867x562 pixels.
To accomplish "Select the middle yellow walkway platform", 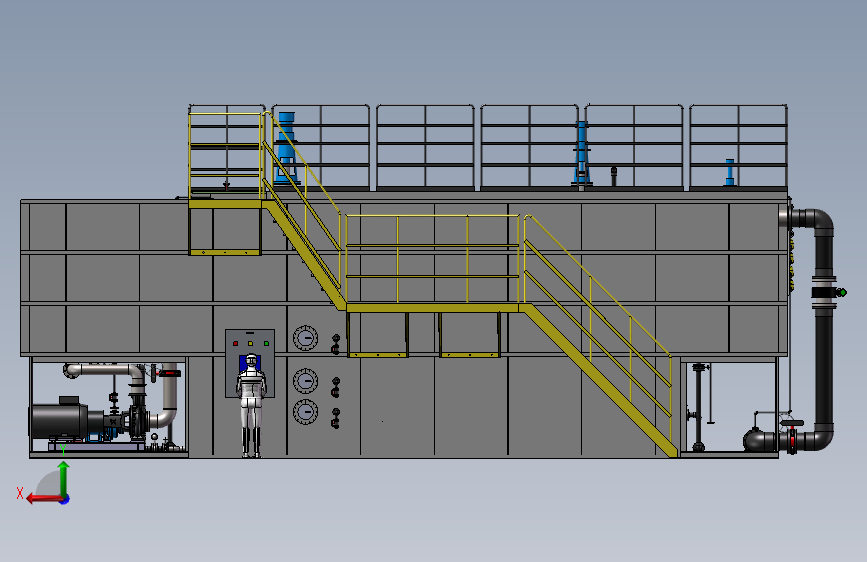I will (433, 308).
